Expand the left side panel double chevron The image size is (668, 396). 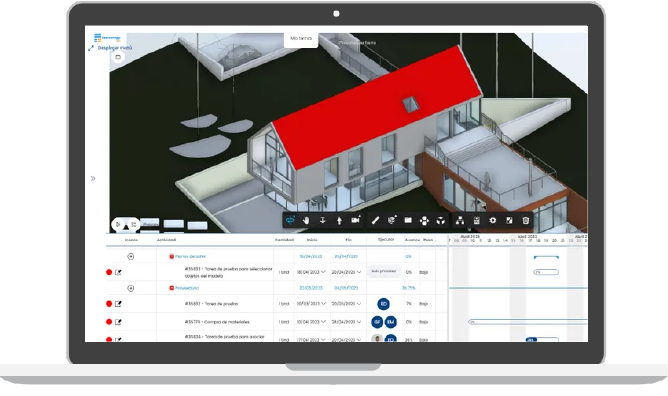(x=93, y=178)
